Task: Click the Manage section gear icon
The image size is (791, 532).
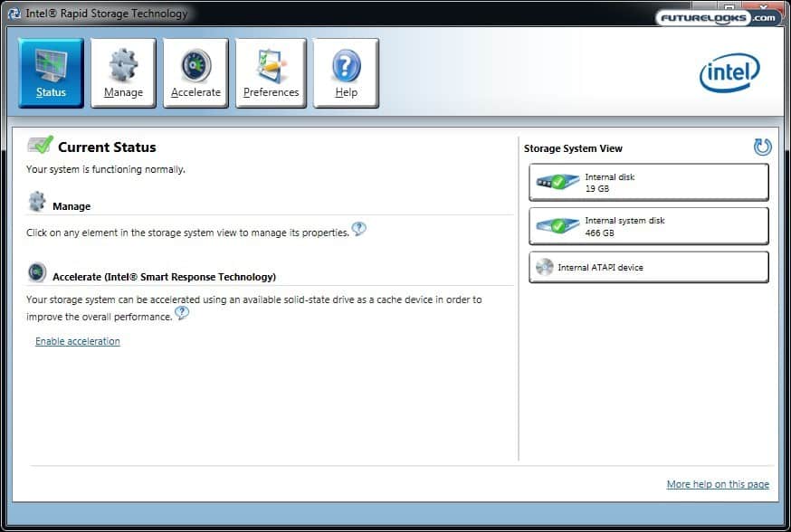Action: 37,202
